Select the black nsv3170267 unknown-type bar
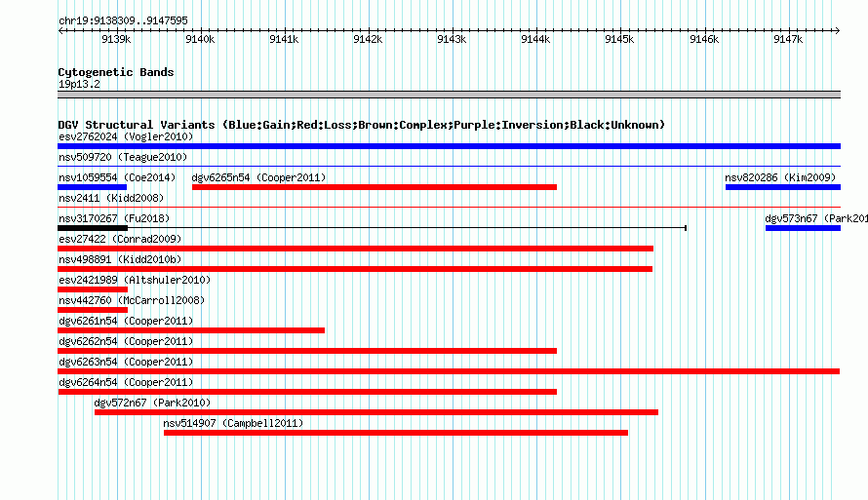This screenshot has height=500, width=868. tap(93, 228)
